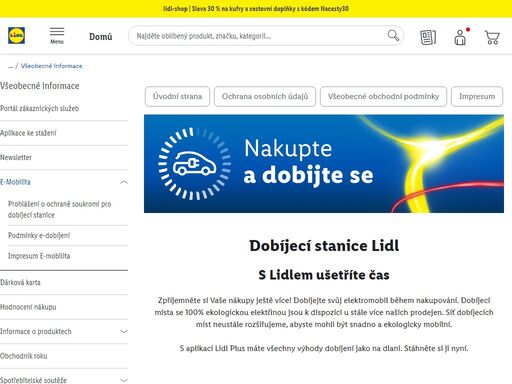512x384 pixels.
Task: Click the yellow promo banner text
Action: 256,9
